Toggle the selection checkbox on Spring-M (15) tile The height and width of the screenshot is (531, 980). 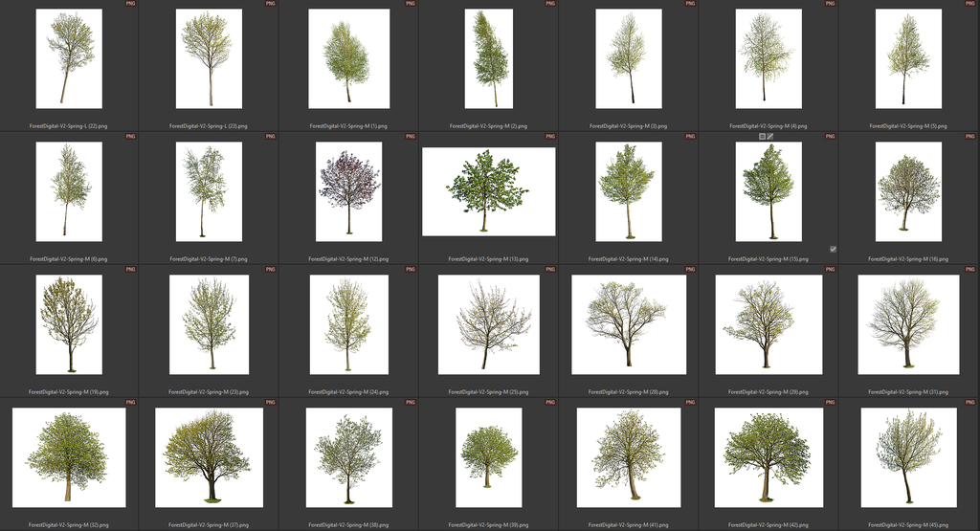pyautogui.click(x=833, y=249)
